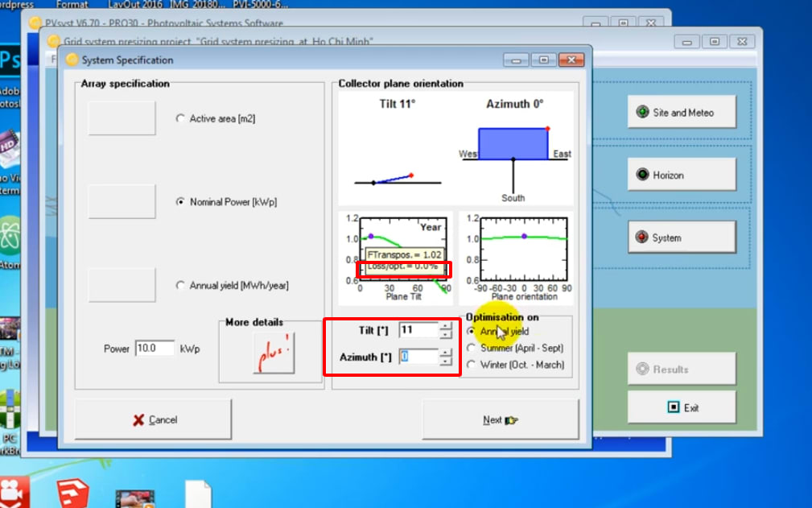Open Horizon in presizing window
Image resolution: width=812 pixels, height=508 pixels.
682,175
